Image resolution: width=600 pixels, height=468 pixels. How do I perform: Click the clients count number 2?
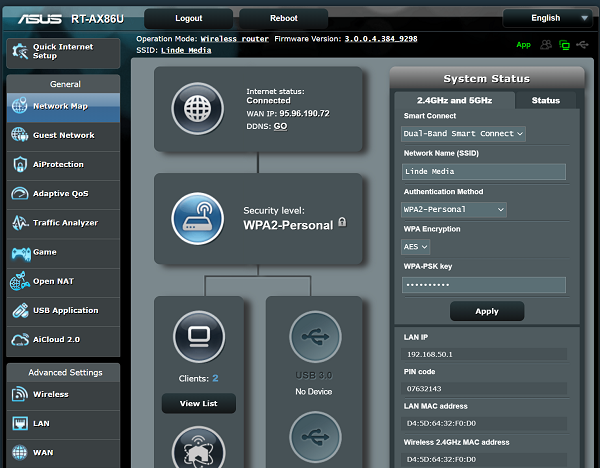coord(215,378)
